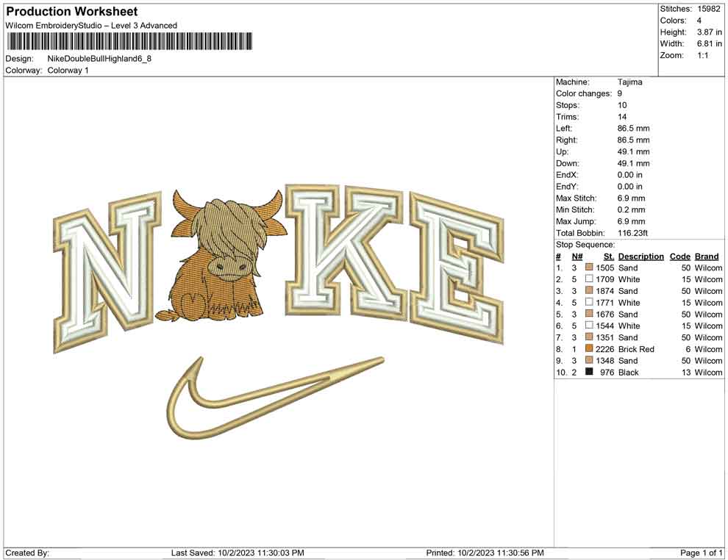Click the "Printed" timestamp in footer

point(485,553)
